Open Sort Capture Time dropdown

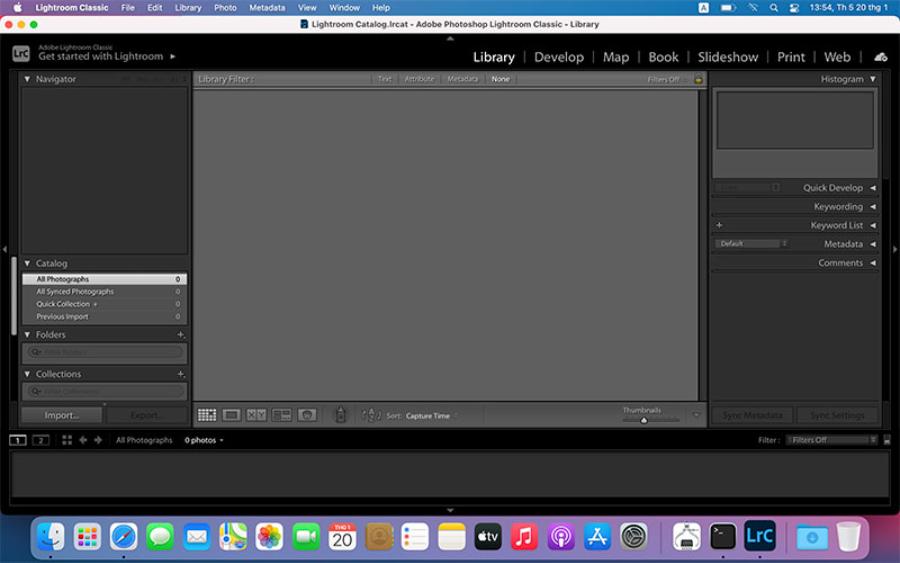[431, 416]
